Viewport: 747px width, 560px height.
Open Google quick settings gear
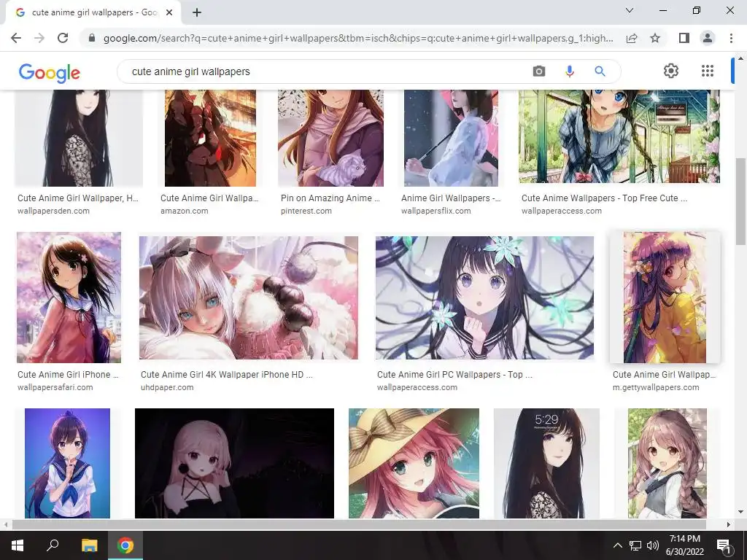(671, 71)
